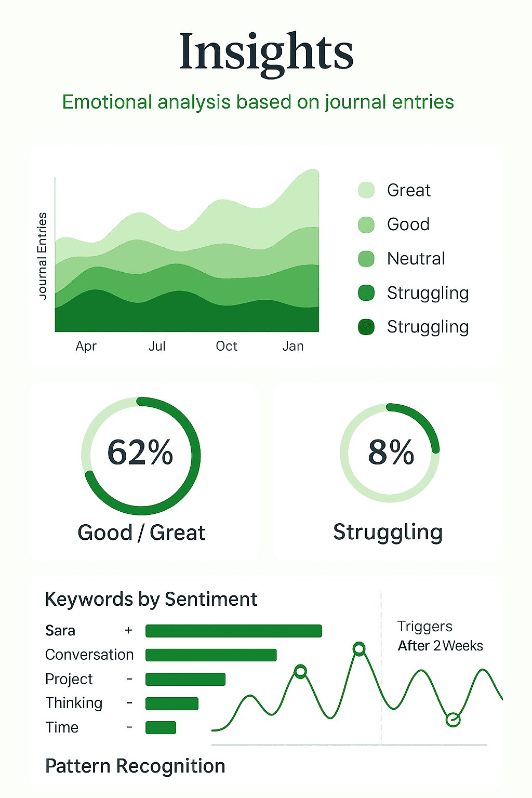Click the Good legend color dot
This screenshot has height=798, width=532.
pos(366,224)
